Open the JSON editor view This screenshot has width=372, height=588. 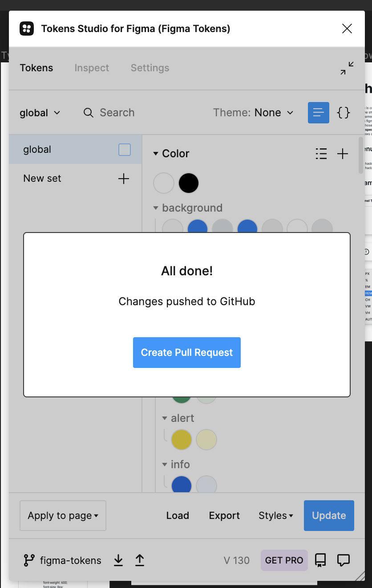pyautogui.click(x=343, y=113)
